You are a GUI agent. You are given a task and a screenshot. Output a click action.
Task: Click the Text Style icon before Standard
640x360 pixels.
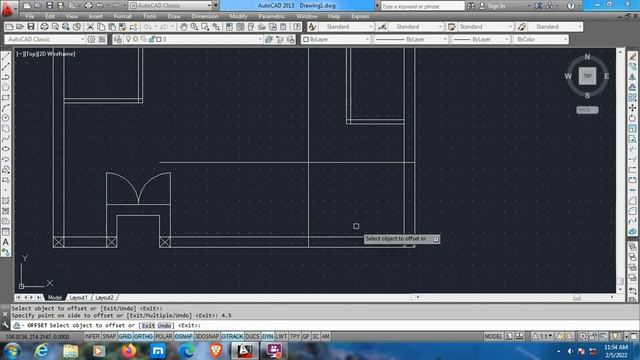[x=312, y=27]
